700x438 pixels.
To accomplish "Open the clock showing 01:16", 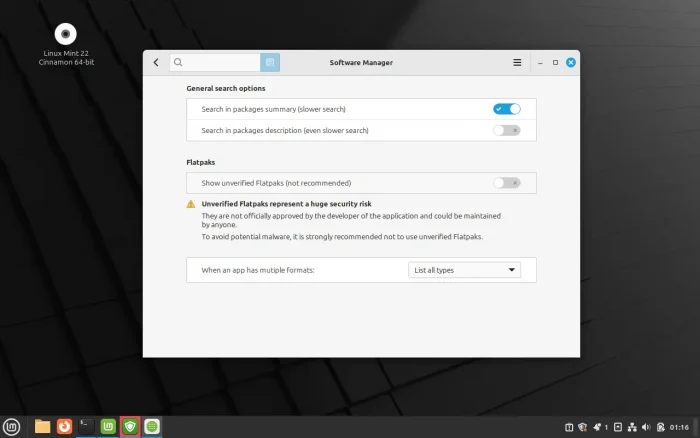I will pos(679,427).
